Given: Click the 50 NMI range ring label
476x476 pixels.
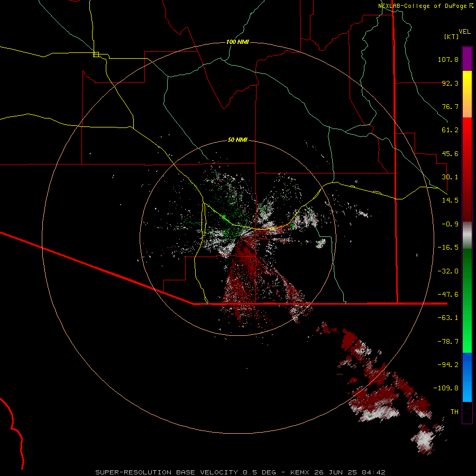Looking at the screenshot, I should pos(237,140).
